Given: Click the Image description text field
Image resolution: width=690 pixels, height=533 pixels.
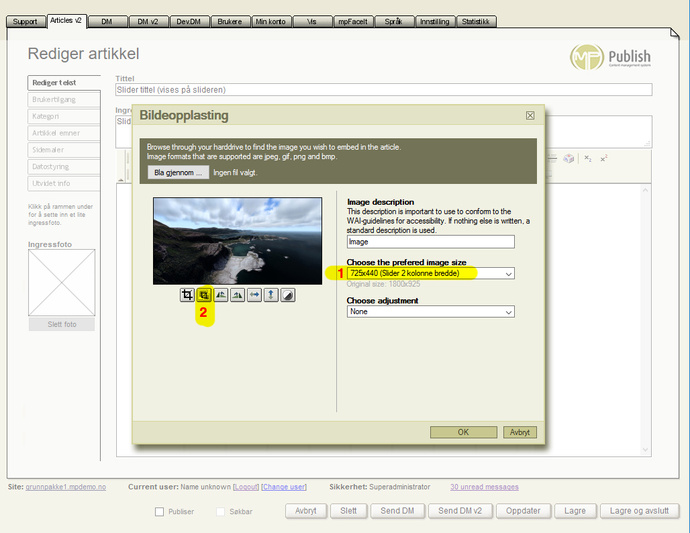Looking at the screenshot, I should [430, 241].
